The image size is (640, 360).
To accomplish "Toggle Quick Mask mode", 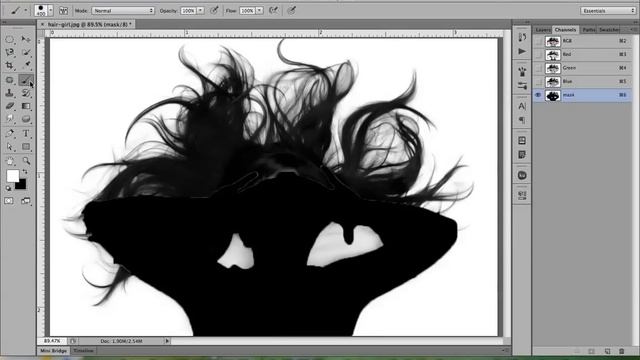I will [x=9, y=201].
